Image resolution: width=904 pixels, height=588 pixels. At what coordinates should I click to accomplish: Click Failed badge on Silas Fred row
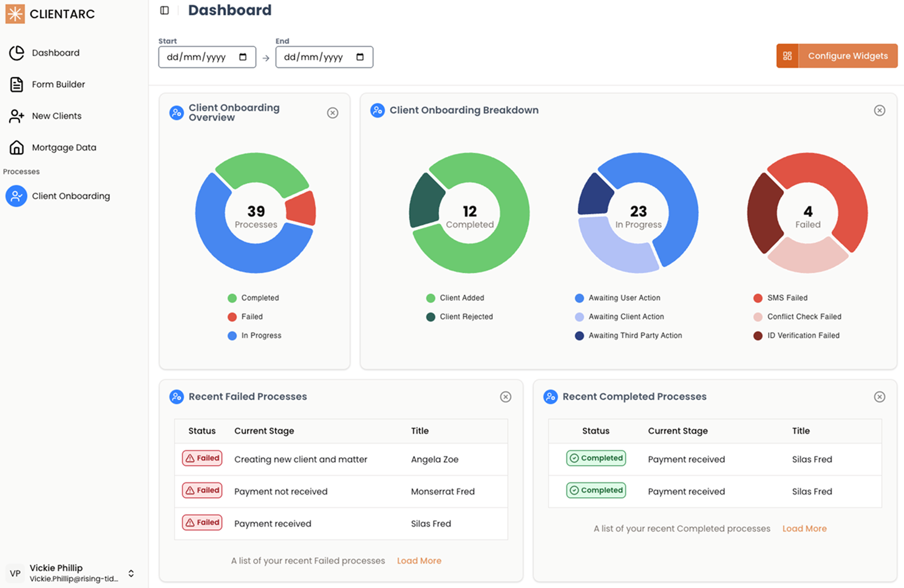click(202, 522)
